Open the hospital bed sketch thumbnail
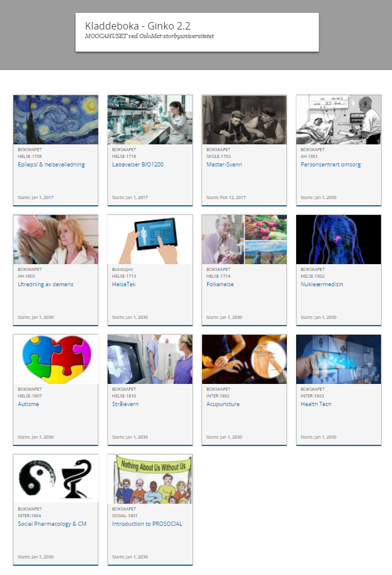 339,120
